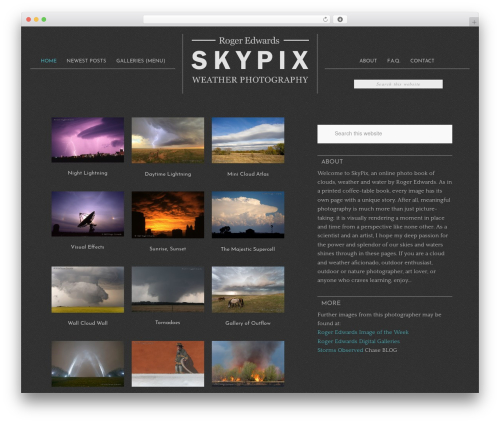Open the ABOUT menu item
The height and width of the screenshot is (423, 500).
pyautogui.click(x=368, y=61)
